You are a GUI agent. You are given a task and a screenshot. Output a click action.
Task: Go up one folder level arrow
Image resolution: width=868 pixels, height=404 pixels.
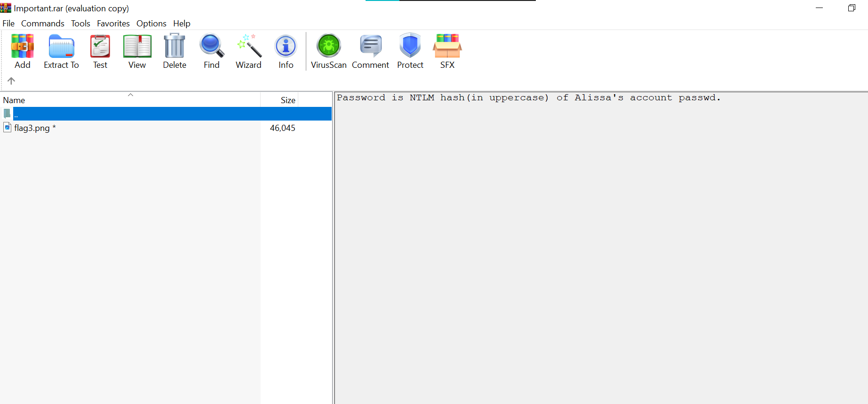[11, 81]
